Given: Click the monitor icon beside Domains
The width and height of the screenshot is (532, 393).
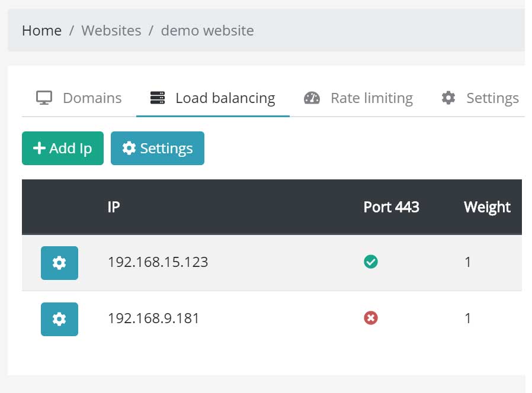Looking at the screenshot, I should click(x=44, y=98).
